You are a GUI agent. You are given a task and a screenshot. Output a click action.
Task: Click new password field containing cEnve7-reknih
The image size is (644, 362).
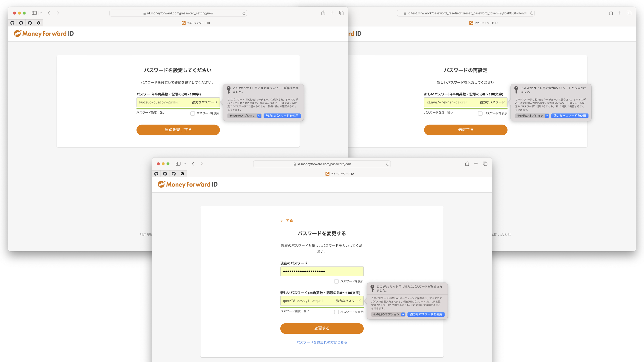click(465, 102)
